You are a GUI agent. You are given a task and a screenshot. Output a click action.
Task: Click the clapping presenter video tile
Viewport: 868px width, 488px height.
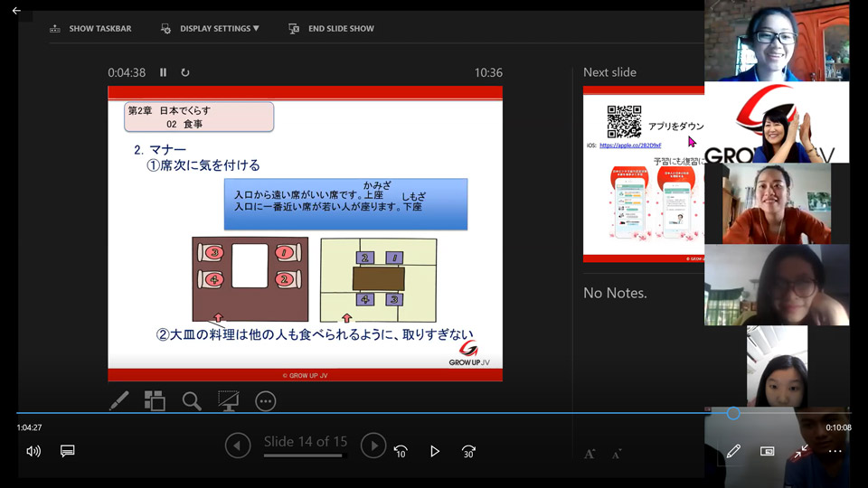777,122
